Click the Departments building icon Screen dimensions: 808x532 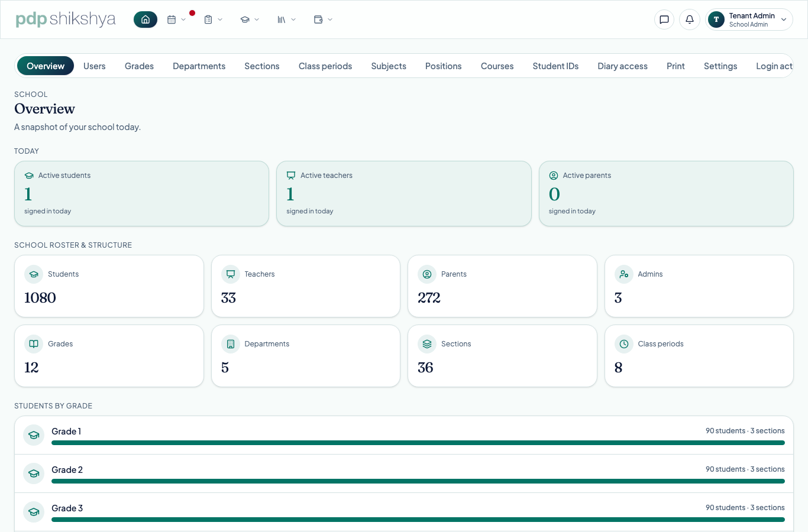231,344
